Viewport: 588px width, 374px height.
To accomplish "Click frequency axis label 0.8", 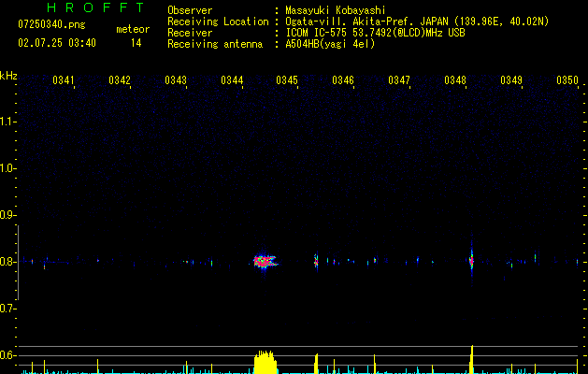I will pos(7,262).
